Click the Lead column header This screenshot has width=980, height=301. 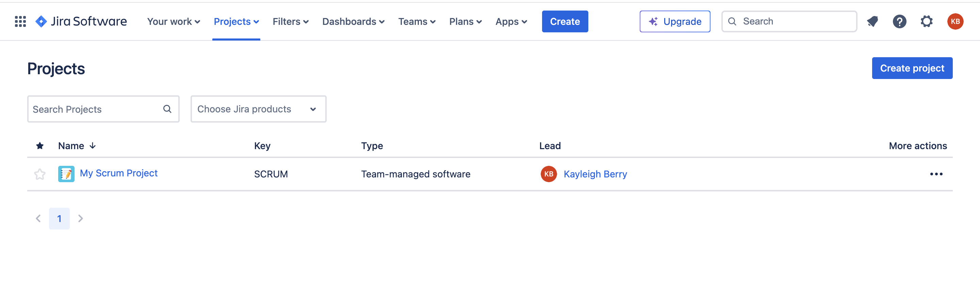550,146
